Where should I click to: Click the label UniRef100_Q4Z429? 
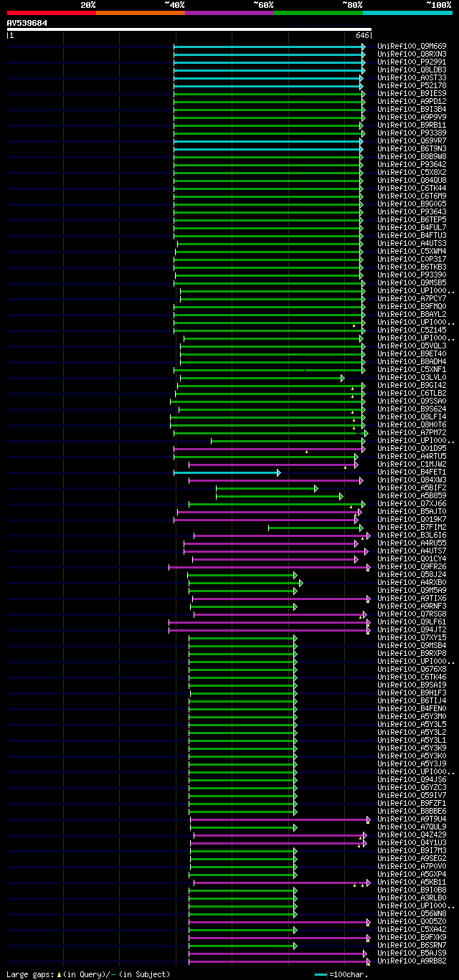click(412, 835)
